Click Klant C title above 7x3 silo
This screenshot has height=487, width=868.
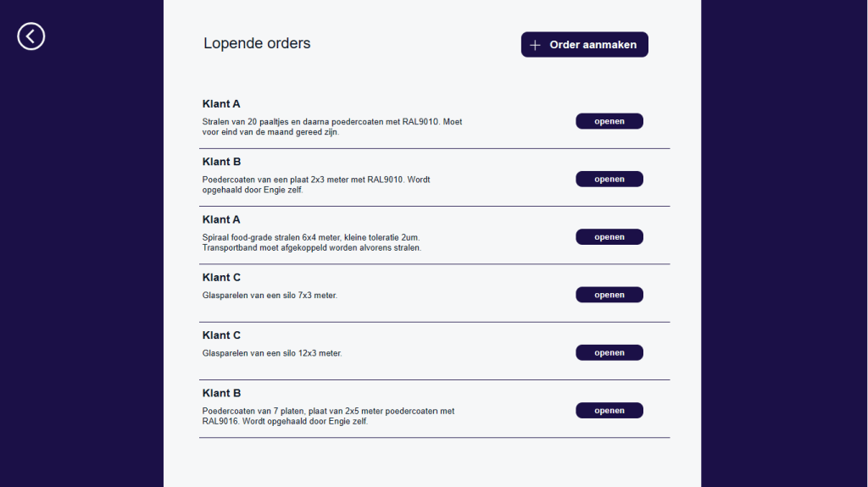(221, 277)
